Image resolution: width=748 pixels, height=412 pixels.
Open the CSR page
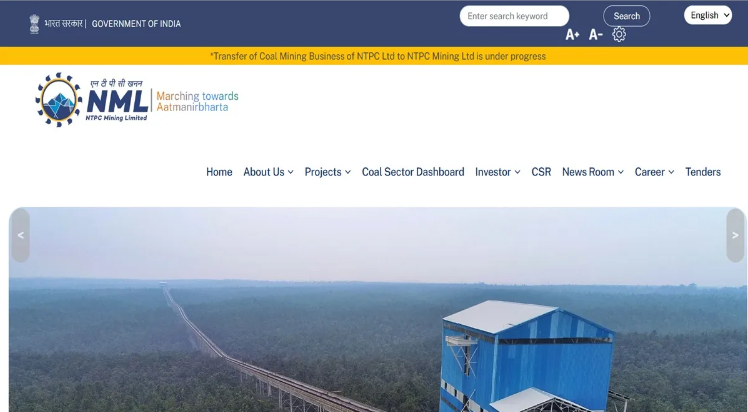[x=541, y=172]
